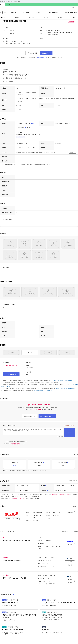This screenshot has width=78, height=644.
Task: Open the 채용정보 main menu
Action: [x=13, y=12]
